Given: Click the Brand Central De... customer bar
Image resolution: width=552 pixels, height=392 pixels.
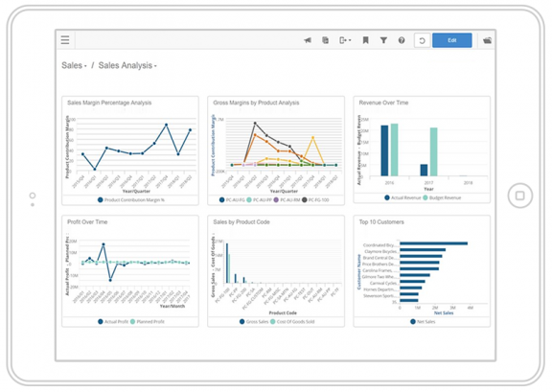Looking at the screenshot, I should click(x=421, y=256).
